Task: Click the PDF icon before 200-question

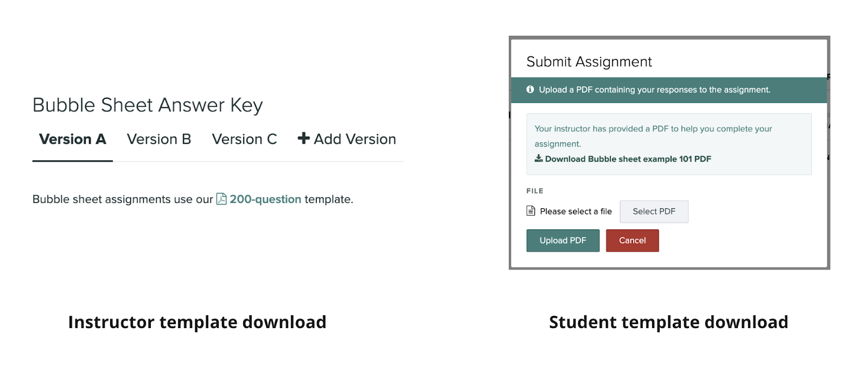Action: [221, 199]
